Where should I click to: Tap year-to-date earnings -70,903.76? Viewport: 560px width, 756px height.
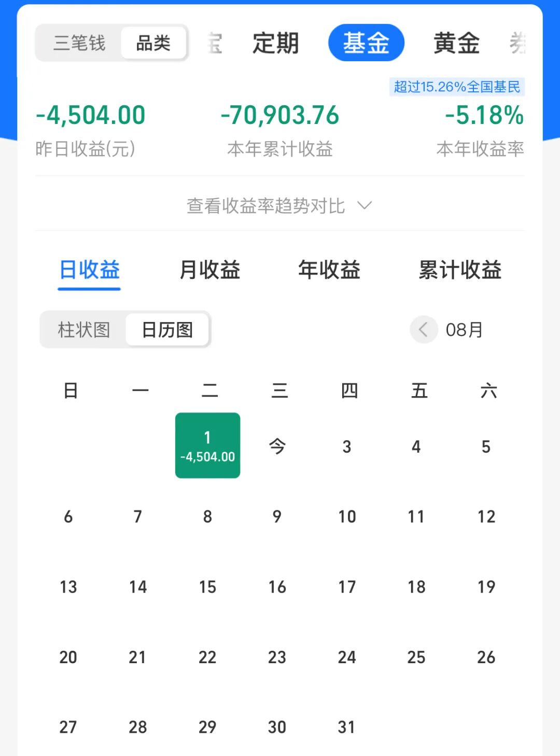(x=280, y=115)
